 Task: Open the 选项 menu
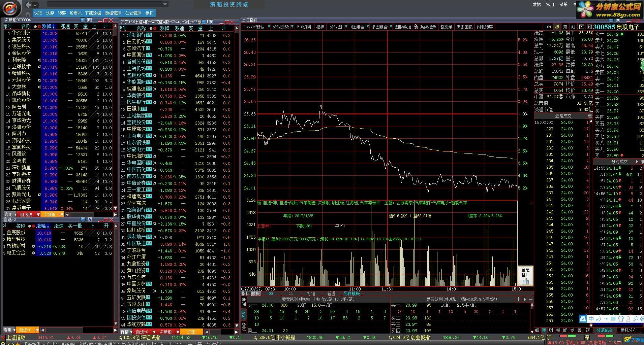click(x=38, y=13)
